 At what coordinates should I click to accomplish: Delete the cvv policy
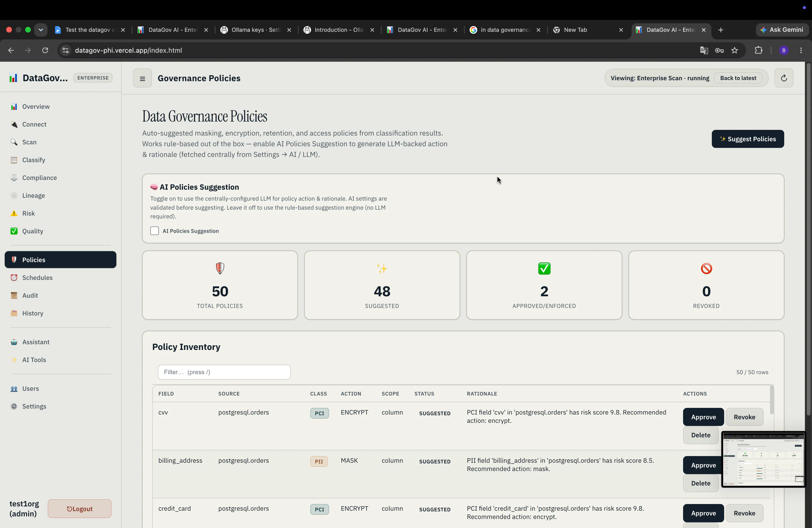700,435
